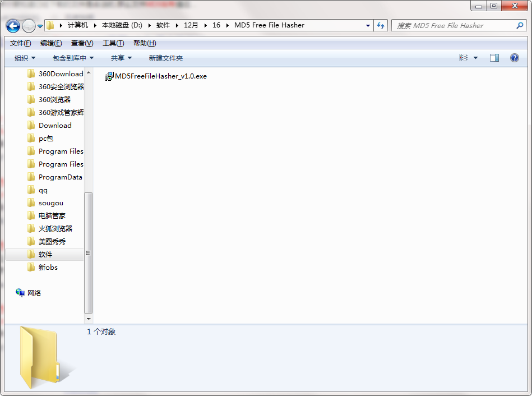Click the folder icon in the address bar
532x396 pixels.
click(x=50, y=25)
